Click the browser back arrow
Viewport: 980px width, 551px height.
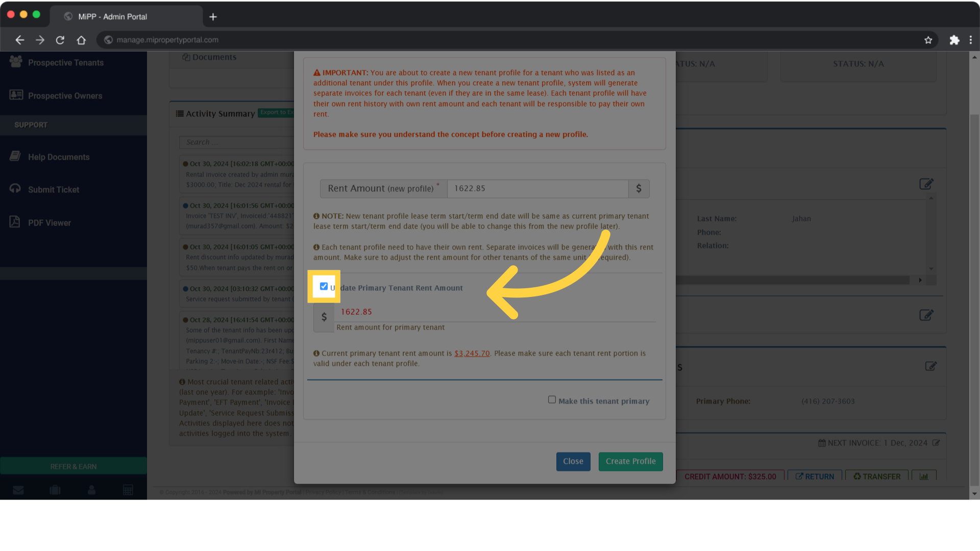coord(19,40)
